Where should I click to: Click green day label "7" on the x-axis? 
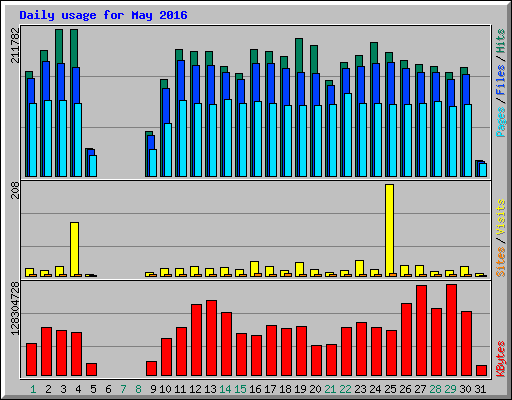pos(123,389)
